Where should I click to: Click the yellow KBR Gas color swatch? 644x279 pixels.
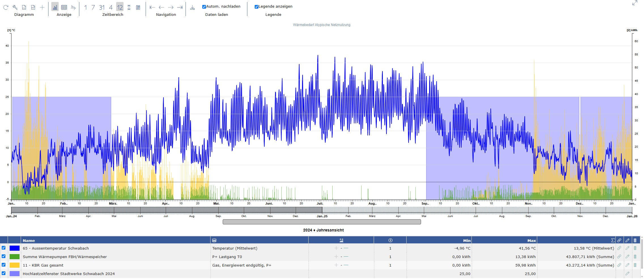click(14, 265)
